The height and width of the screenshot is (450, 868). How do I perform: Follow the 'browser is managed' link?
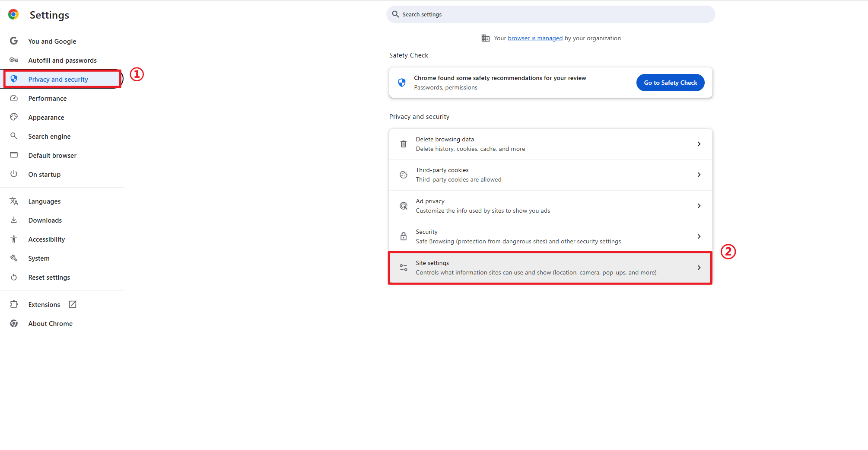pyautogui.click(x=535, y=38)
